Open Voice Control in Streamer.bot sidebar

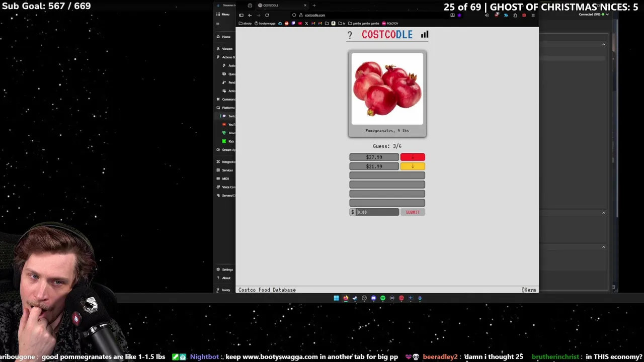point(225,187)
